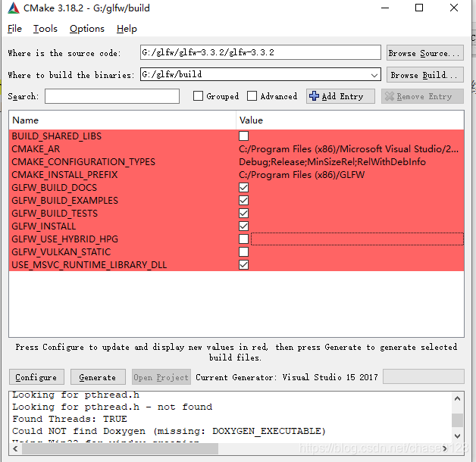The height and width of the screenshot is (462, 476).
Task: Click the Search input field
Action: pos(112,96)
